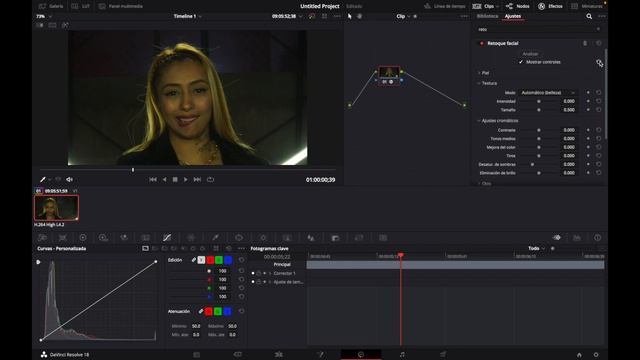Reset the Retoque facial effect
The height and width of the screenshot is (360, 640).
[x=598, y=43]
